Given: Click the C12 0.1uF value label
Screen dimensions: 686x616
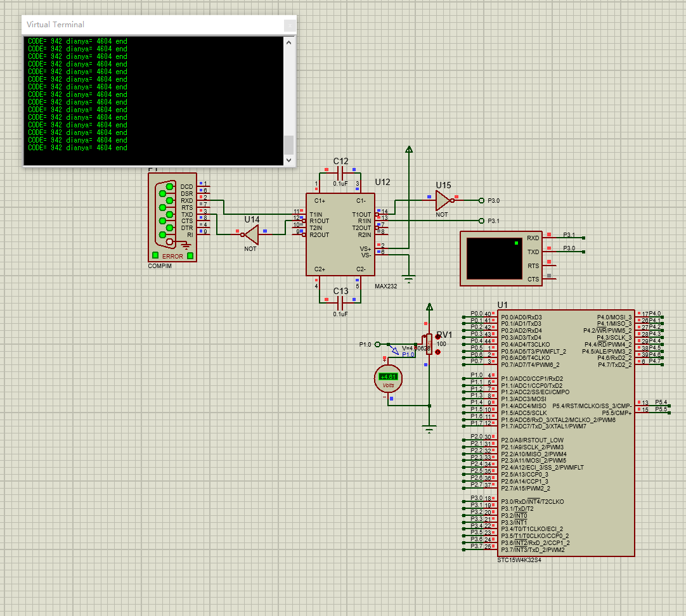Looking at the screenshot, I should click(340, 184).
